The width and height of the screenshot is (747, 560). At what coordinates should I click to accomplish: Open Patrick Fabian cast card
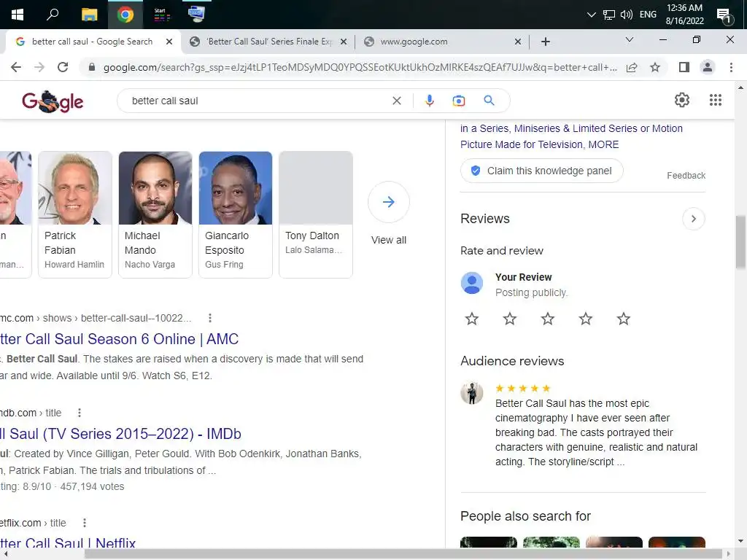point(75,214)
